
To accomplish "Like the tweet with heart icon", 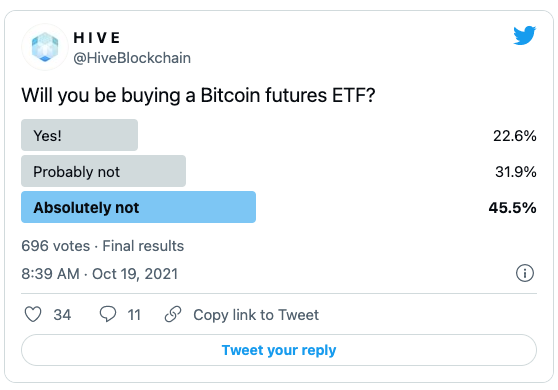I will [33, 315].
